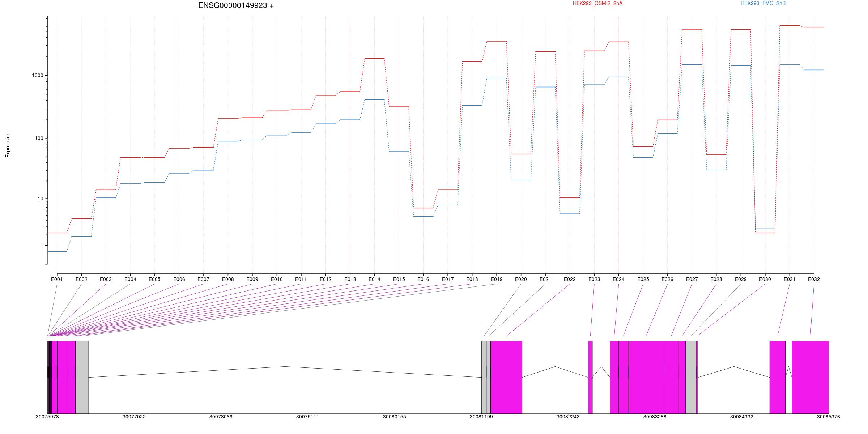Click the red expression segment above E027
The height and width of the screenshot is (434, 868).
click(692, 29)
